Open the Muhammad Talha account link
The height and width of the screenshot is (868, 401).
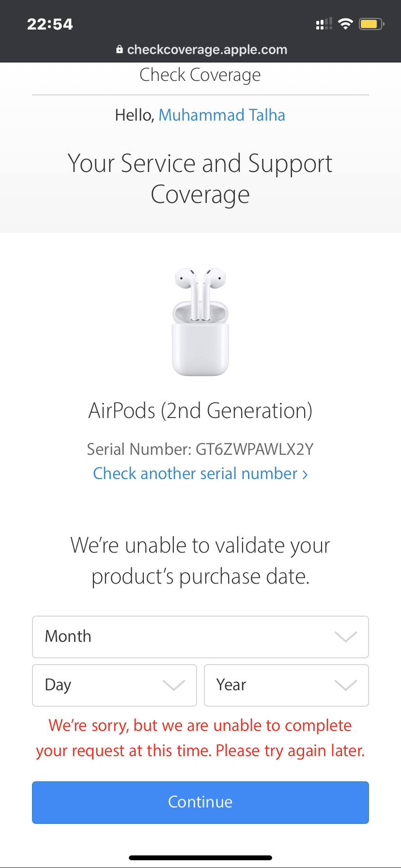coord(222,115)
